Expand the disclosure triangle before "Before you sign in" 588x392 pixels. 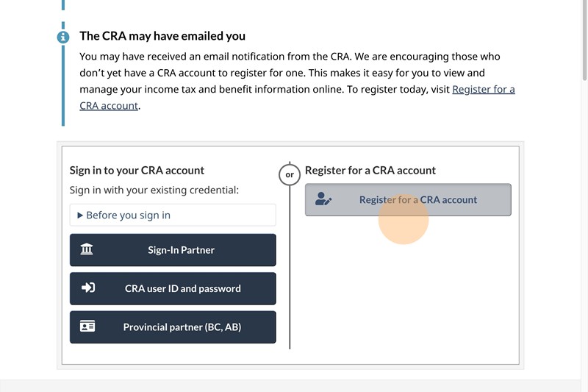coord(80,215)
